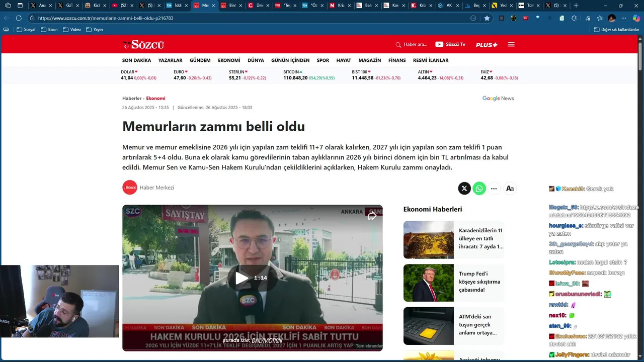
Task: Open the vertical tabs icon at top left
Action: 20,6
